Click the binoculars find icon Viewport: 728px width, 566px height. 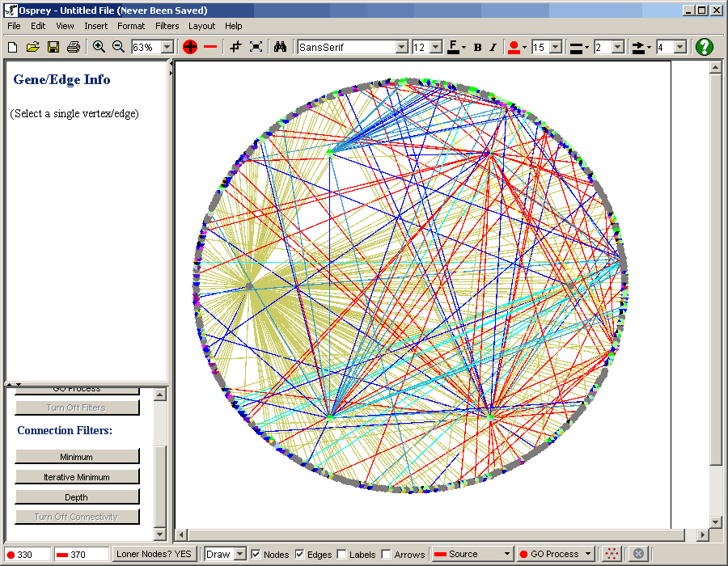pos(280,47)
